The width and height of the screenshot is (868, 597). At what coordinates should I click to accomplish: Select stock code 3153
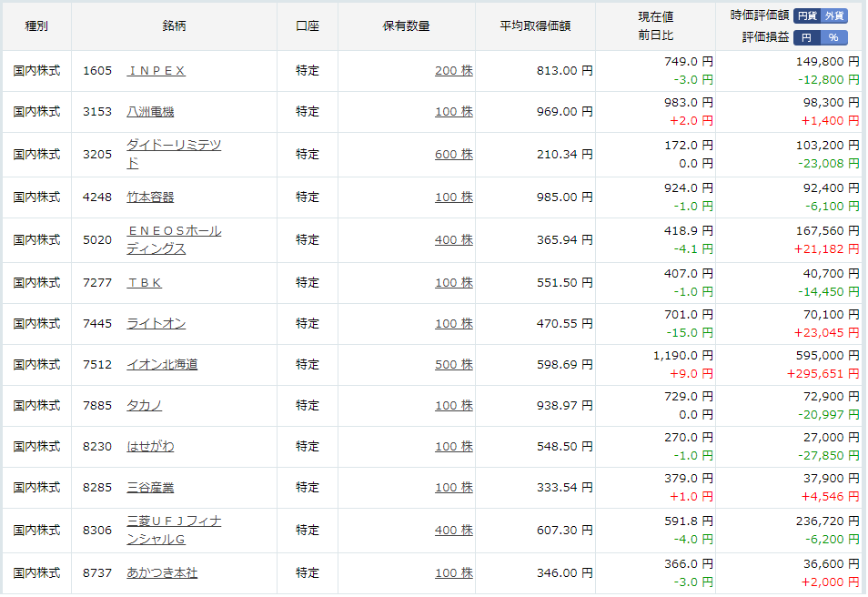97,112
